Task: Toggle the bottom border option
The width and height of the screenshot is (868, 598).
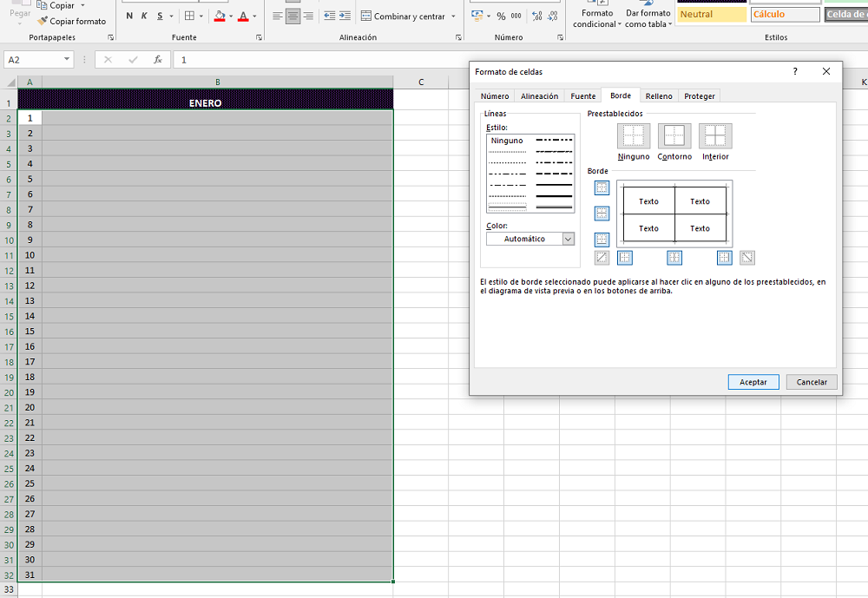Action: 602,239
